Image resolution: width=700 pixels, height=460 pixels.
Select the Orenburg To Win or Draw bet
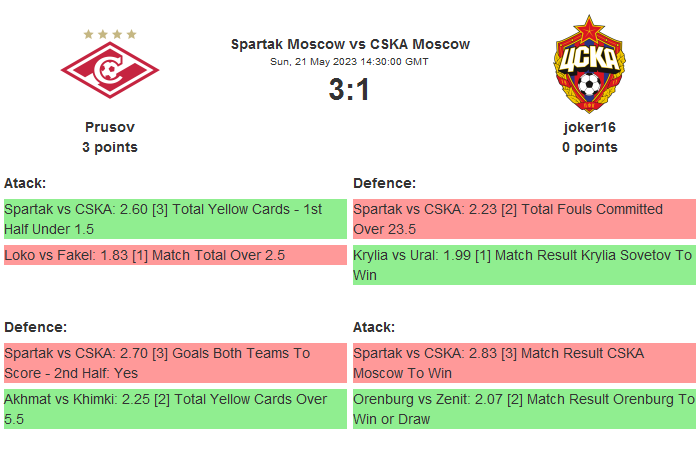[524, 409]
